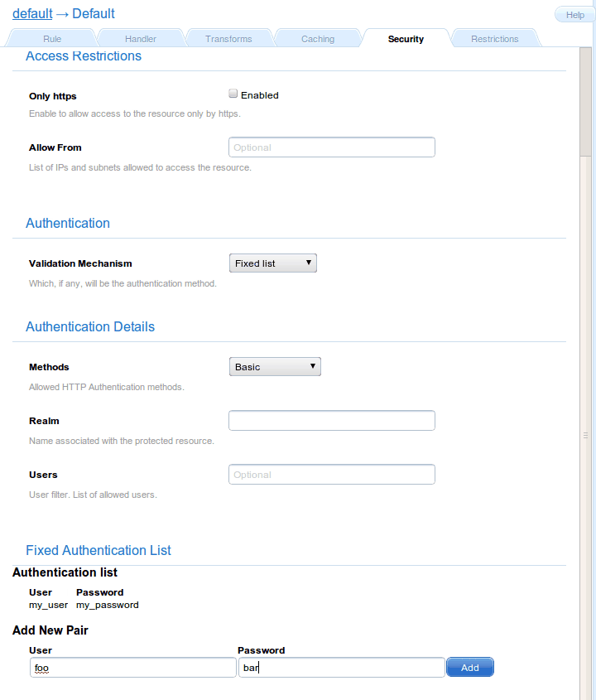Viewport: 596px width, 700px height.
Task: Open the Restrictions tab
Action: coord(494,39)
